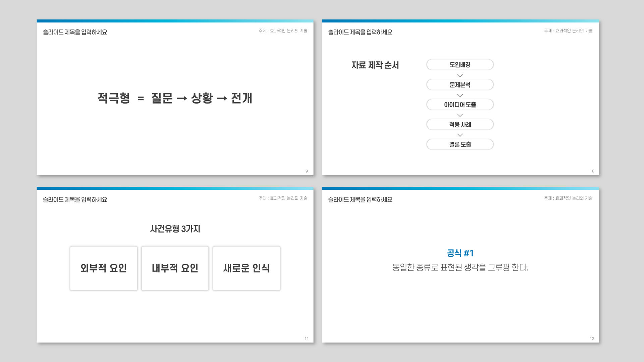
Task: Click the 사건유형 3가지 heading
Action: click(x=175, y=229)
